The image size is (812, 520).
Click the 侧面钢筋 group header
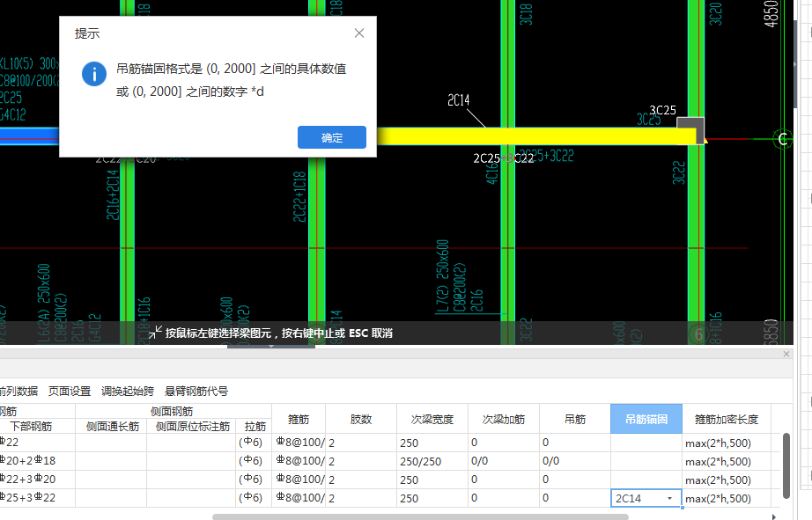pyautogui.click(x=172, y=412)
